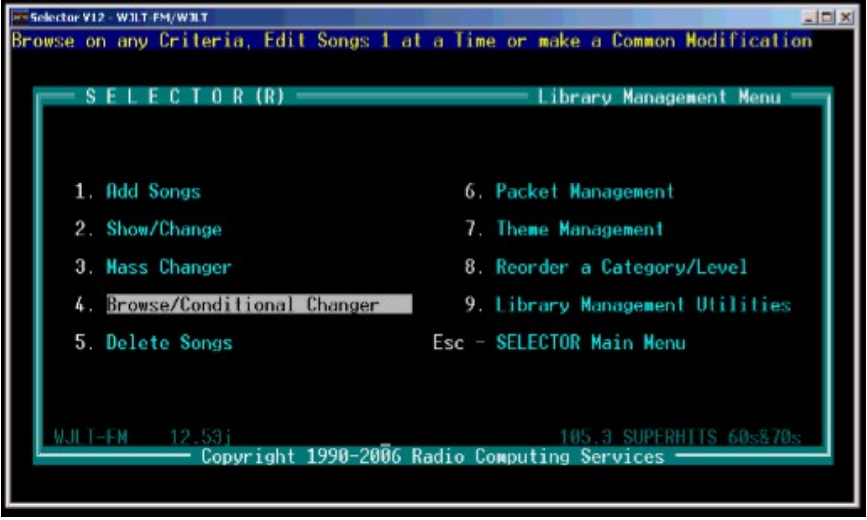Viewport: 867px width, 520px height.
Task: Open the Show/Change menu option
Action: point(164,230)
